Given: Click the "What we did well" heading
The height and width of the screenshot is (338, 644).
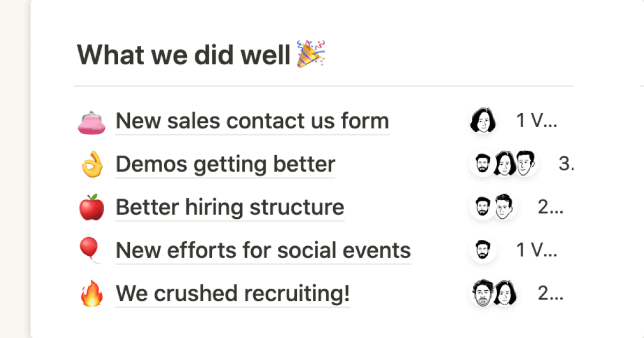Looking at the screenshot, I should [184, 55].
